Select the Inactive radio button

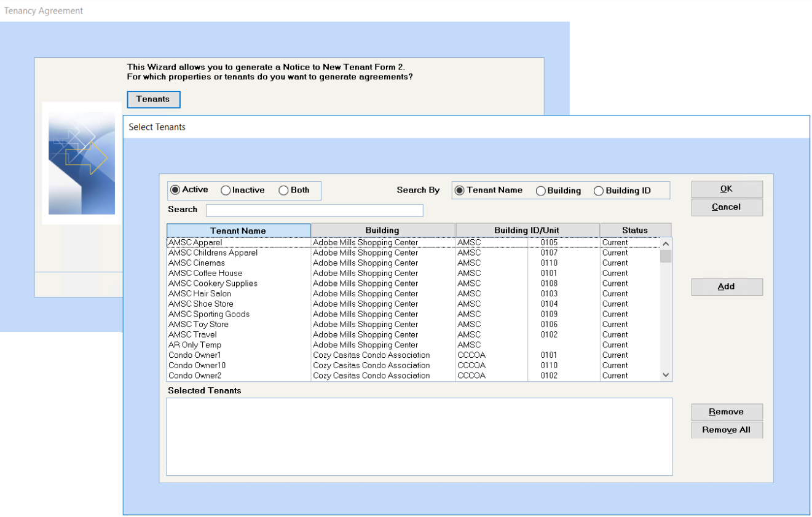click(x=226, y=191)
